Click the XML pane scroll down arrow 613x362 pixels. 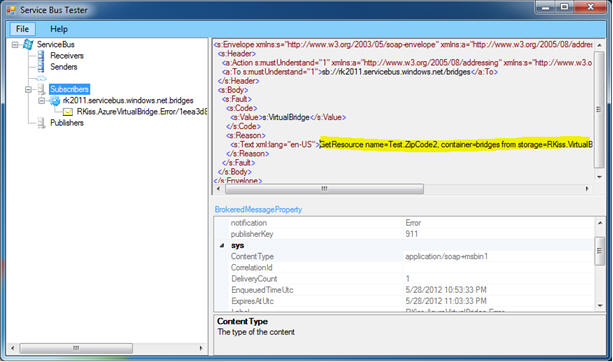[599, 177]
